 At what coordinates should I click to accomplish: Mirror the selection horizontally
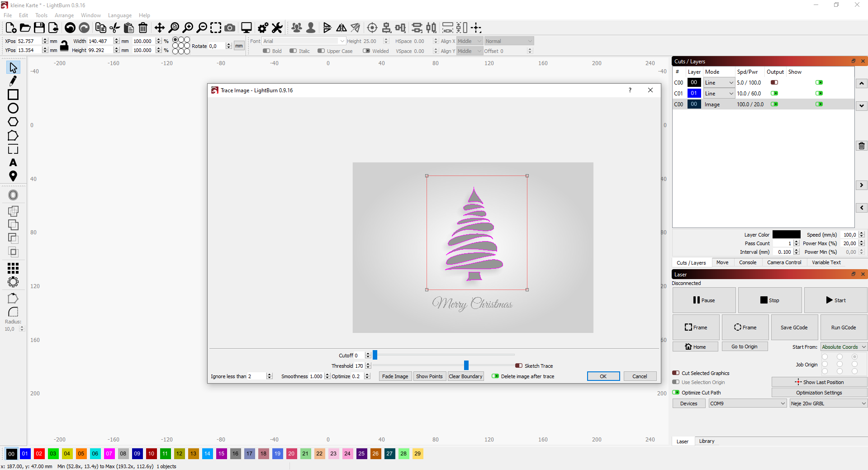341,28
